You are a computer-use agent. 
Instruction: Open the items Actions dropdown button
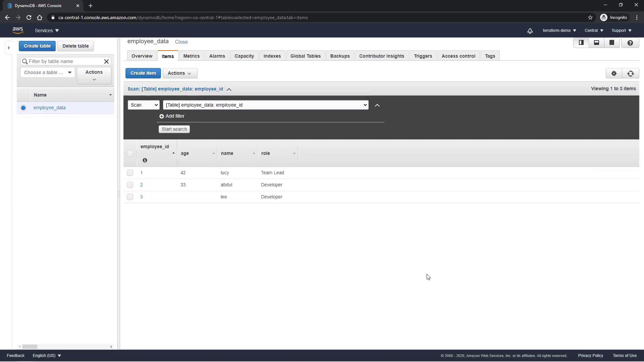tap(180, 73)
